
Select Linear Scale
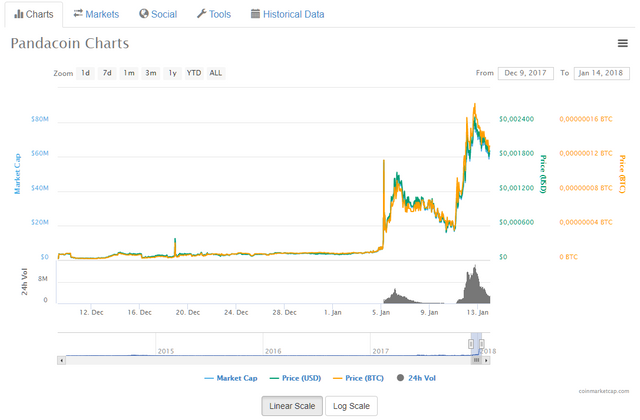(292, 406)
